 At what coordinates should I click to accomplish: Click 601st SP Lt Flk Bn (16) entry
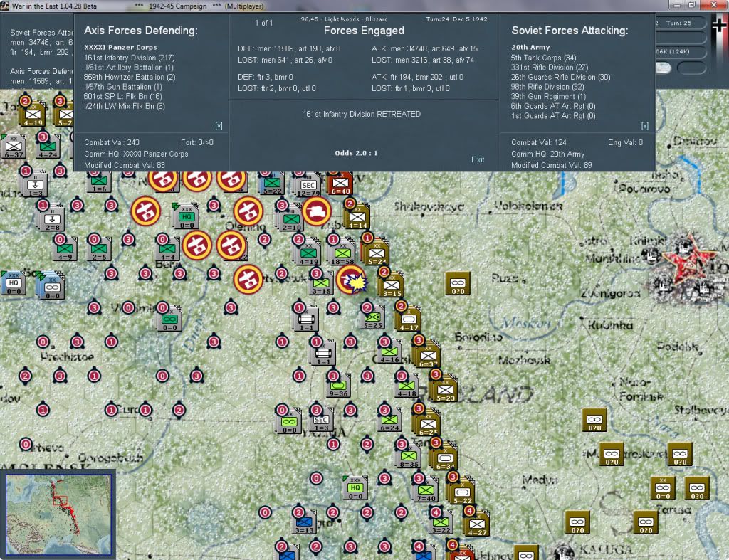coord(122,96)
